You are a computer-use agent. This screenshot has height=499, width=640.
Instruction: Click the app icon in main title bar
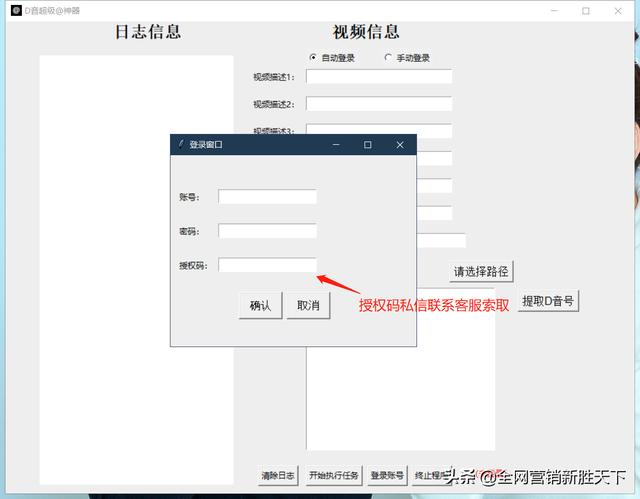(x=16, y=10)
